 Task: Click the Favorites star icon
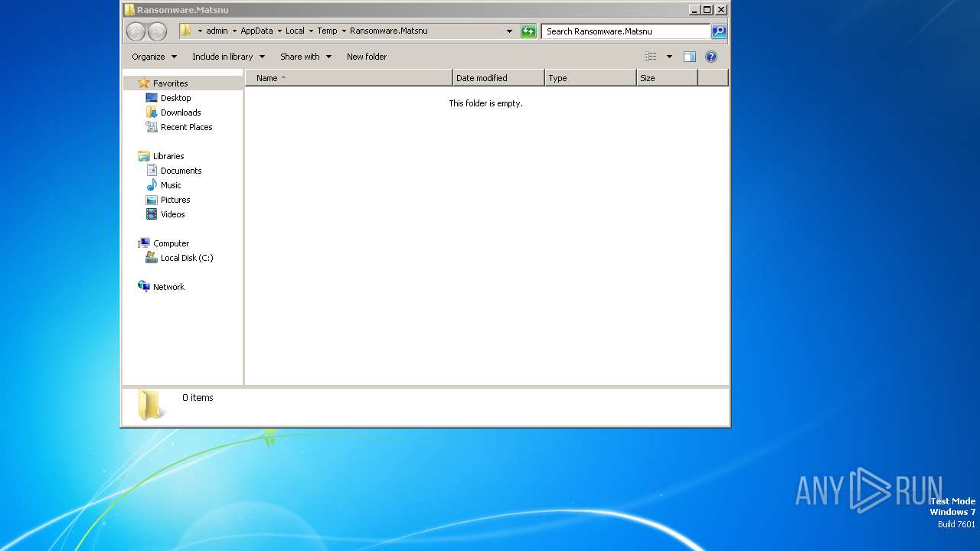click(143, 83)
